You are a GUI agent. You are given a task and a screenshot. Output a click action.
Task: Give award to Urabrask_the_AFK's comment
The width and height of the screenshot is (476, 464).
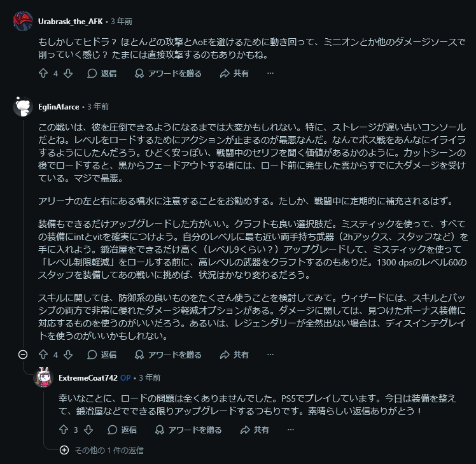168,73
